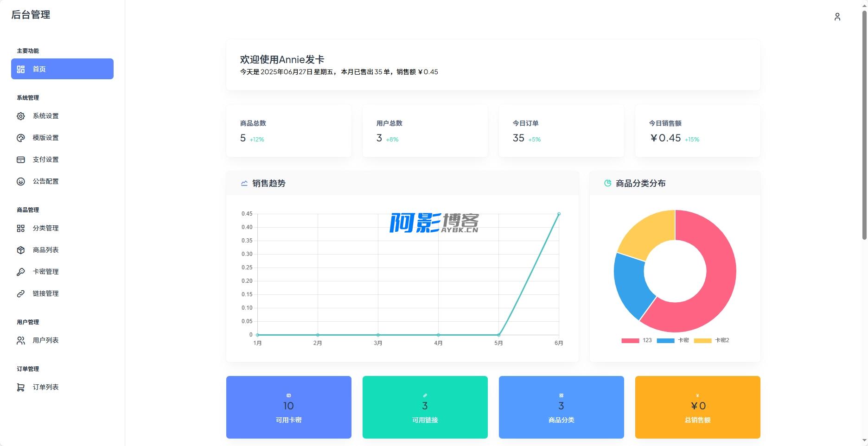Go to 用户列表 in sidebar
Viewport: 868px width, 446px height.
click(45, 340)
